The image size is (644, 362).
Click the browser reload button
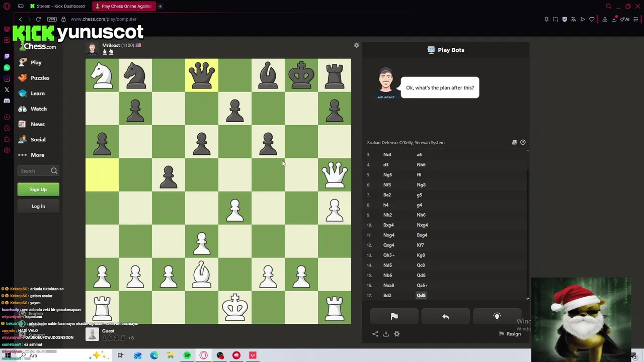[x=38, y=19]
